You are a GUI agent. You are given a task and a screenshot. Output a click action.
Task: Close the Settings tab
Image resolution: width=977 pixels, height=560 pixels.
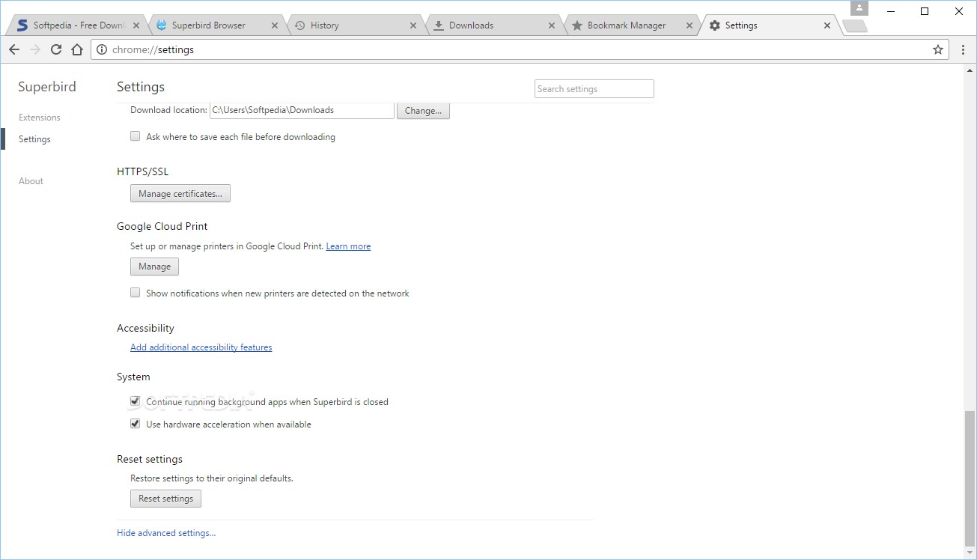[x=827, y=25]
